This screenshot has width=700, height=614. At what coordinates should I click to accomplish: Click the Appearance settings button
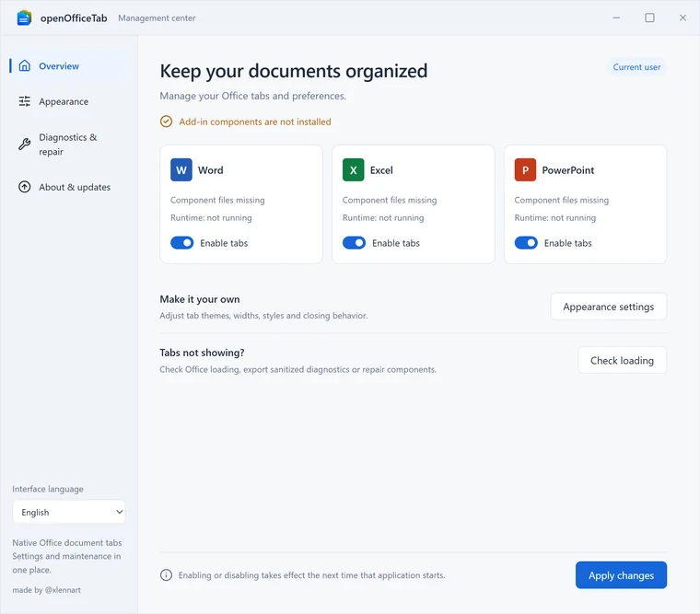tap(608, 307)
